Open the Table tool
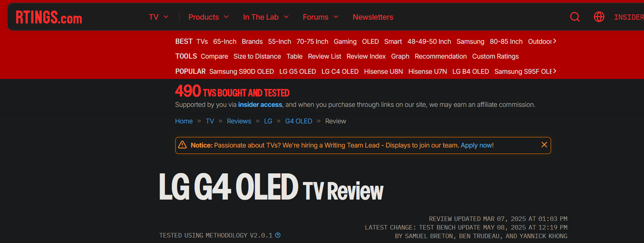Viewport: 644px width, 243px height. [x=295, y=56]
